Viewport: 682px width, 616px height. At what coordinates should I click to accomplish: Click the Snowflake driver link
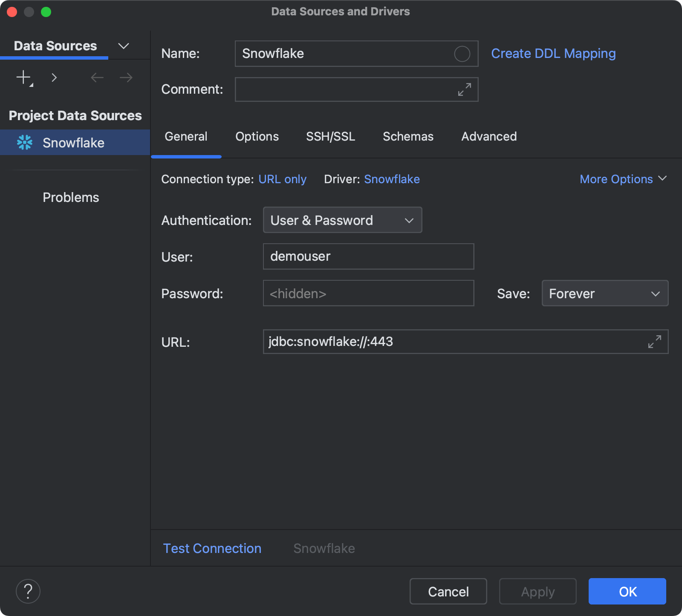(391, 179)
